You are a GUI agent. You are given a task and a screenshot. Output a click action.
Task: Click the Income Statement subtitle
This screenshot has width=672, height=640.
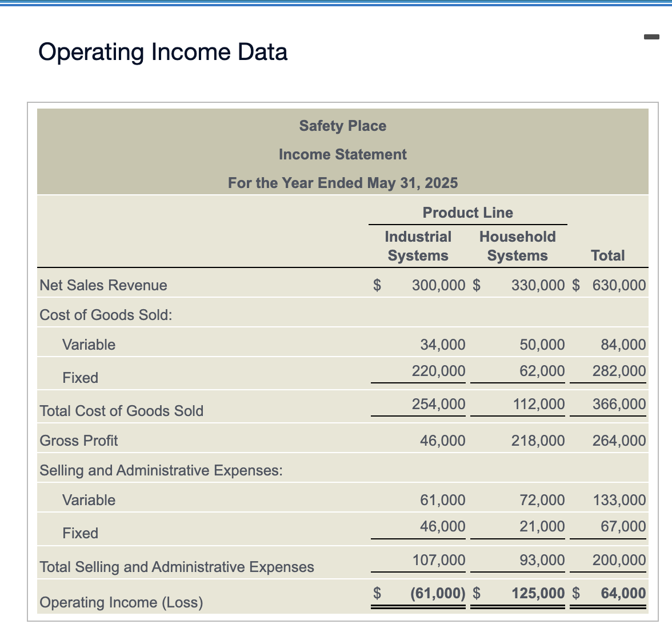[x=342, y=154]
